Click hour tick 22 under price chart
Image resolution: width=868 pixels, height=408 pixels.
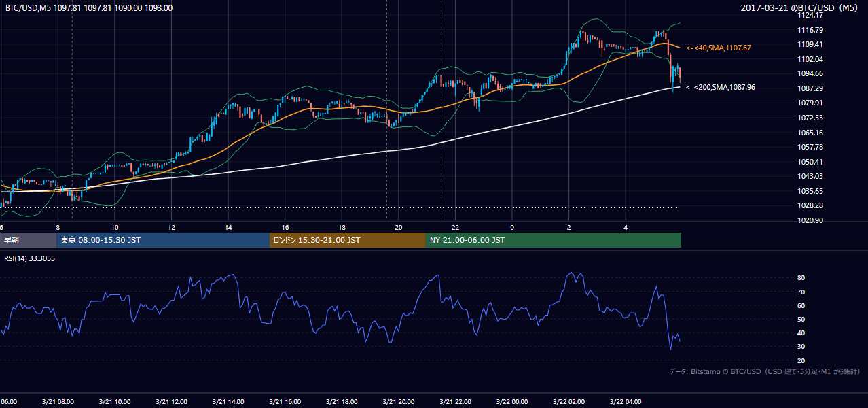(x=455, y=227)
